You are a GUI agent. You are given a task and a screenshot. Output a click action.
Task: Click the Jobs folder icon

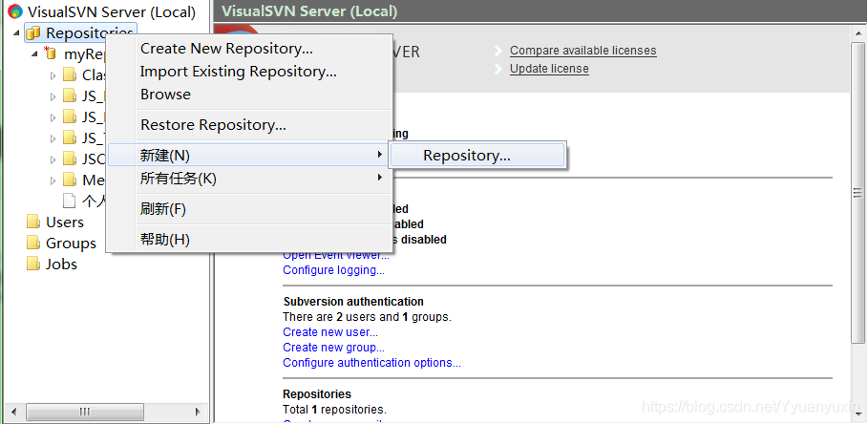33,264
